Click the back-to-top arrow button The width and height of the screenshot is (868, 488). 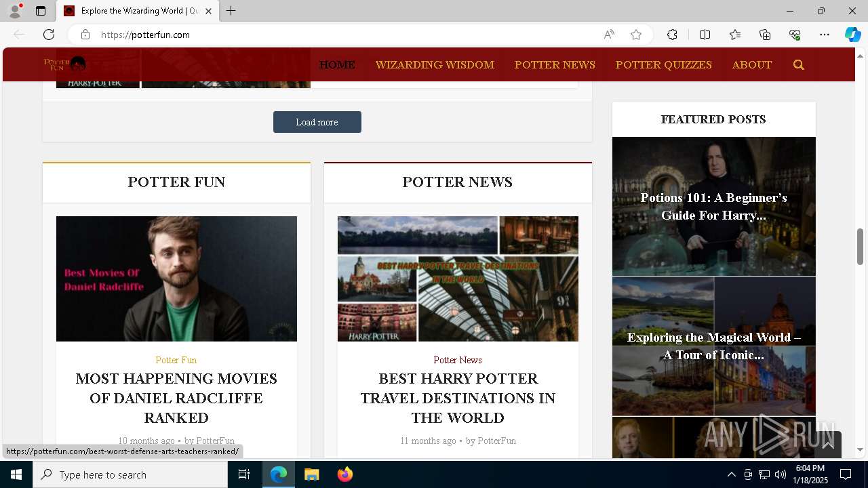click(828, 445)
